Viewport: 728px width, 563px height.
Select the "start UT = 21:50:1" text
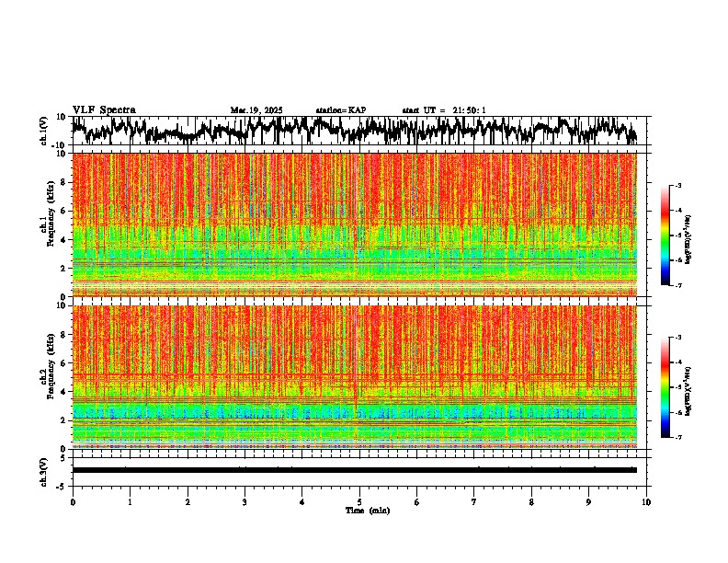click(444, 110)
